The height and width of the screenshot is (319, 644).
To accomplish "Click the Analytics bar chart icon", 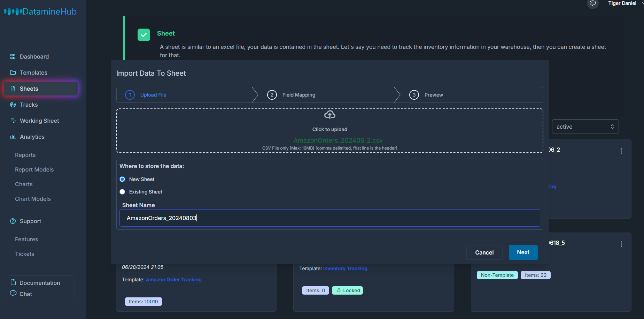I will (x=13, y=137).
